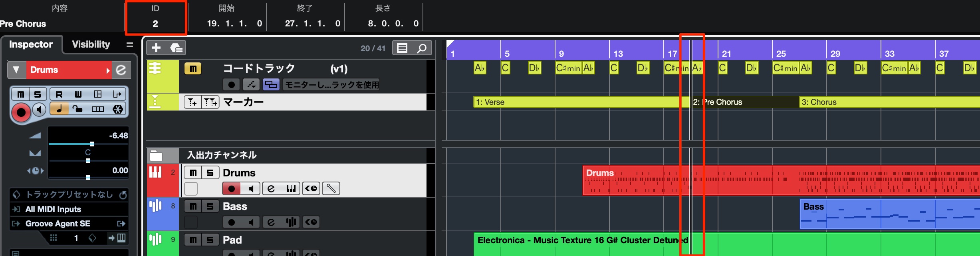Viewport: 980px width, 256px height.
Task: Click the C chord event at bar 5
Action: coord(505,68)
